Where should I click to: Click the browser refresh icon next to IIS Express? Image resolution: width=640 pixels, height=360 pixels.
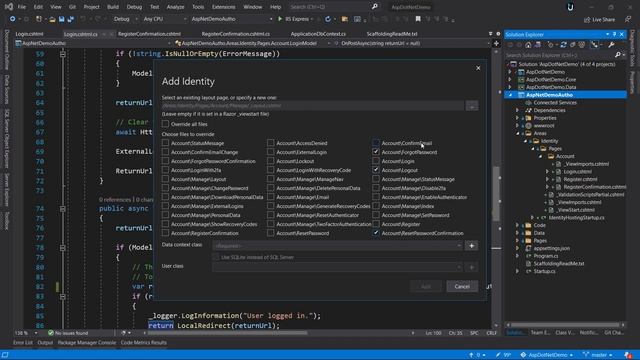pyautogui.click(x=328, y=19)
